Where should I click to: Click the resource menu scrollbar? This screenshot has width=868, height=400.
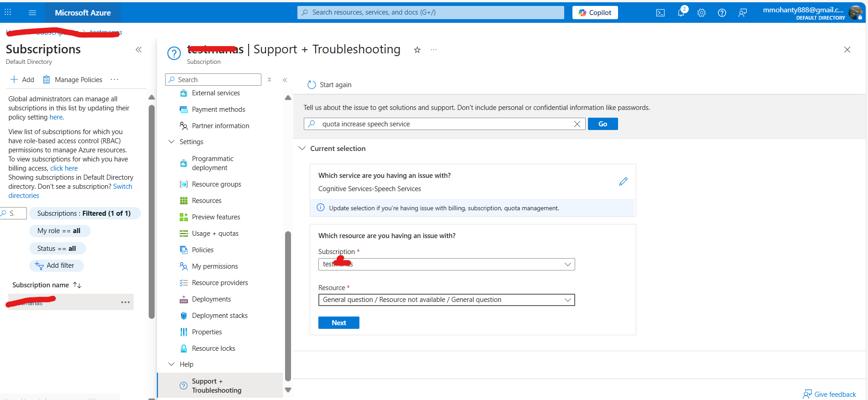tap(288, 306)
